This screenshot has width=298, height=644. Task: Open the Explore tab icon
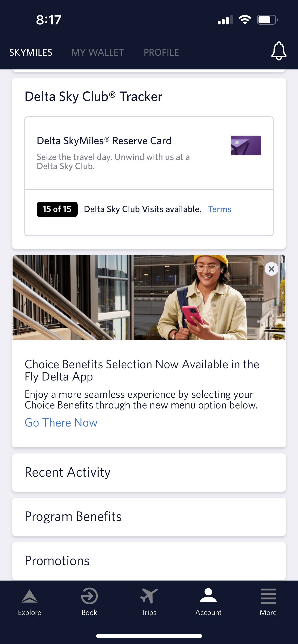click(29, 600)
